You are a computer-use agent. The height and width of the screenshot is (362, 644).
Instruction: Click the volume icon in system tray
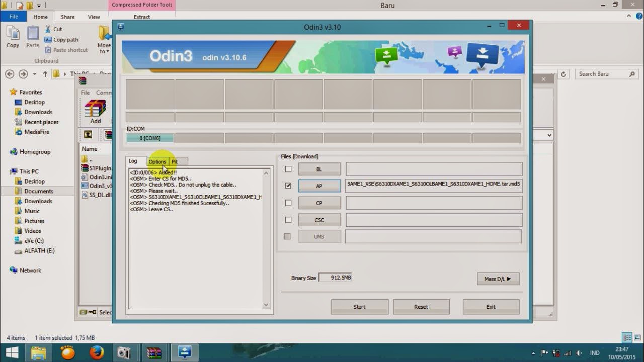579,353
